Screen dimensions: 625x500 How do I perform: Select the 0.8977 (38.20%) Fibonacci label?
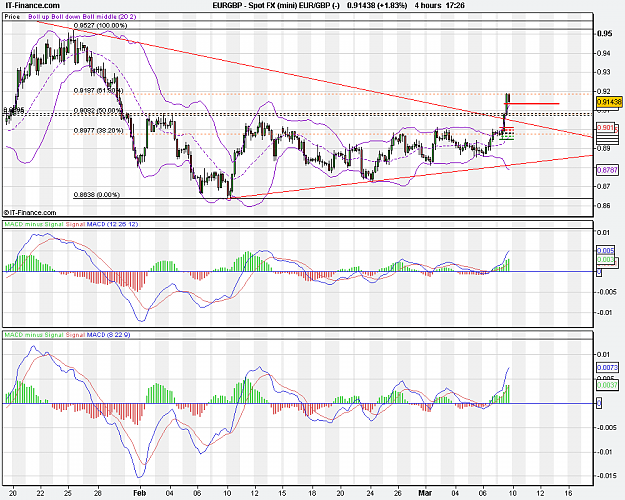coord(98,130)
